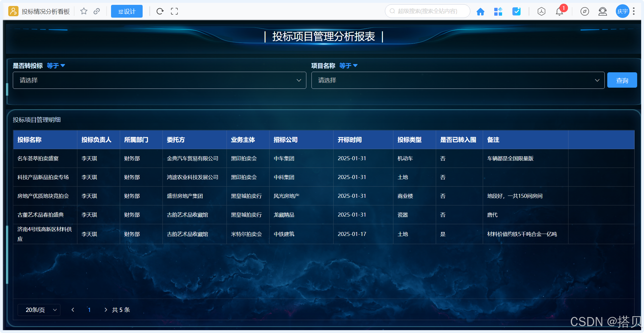The image size is (644, 333).
Task: Click the star favorite icon
Action: 84,11
